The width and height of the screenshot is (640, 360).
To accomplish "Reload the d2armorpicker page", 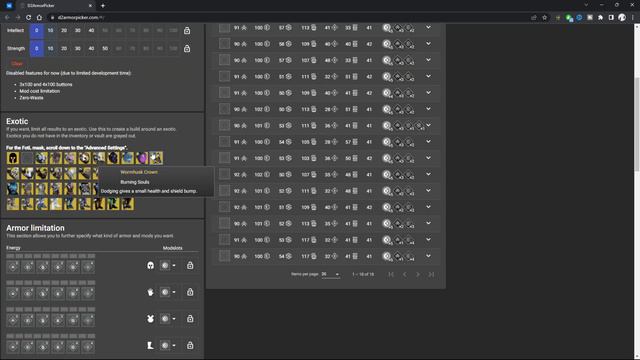I will tap(29, 18).
